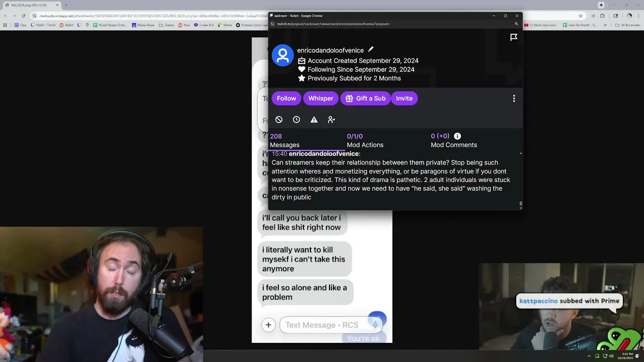Click the bookmark star in main Chrome address bar

(x=580, y=16)
